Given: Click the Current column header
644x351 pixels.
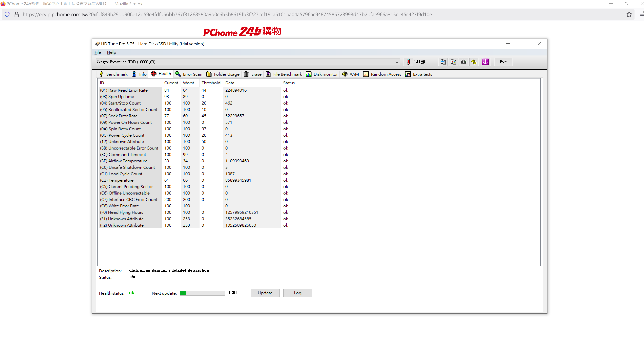Looking at the screenshot, I should [171, 83].
